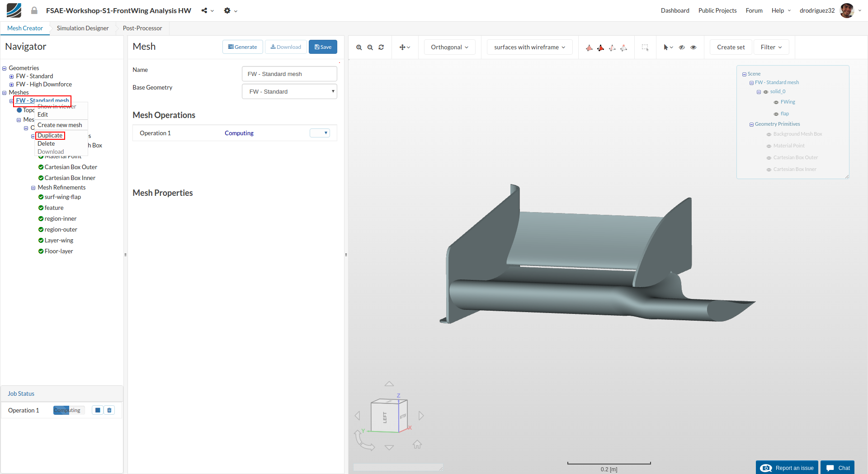Open the Orthogonal projection dropdown

pos(449,47)
